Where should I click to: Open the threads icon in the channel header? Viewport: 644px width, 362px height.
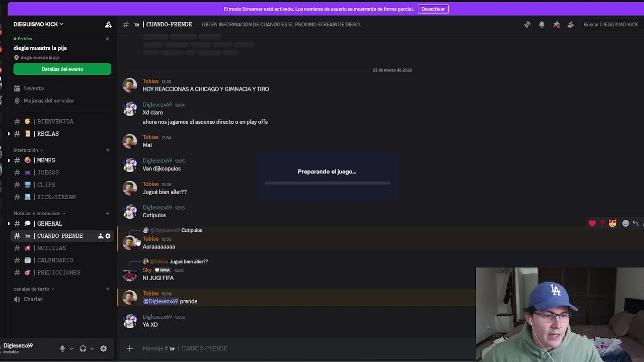tap(527, 24)
